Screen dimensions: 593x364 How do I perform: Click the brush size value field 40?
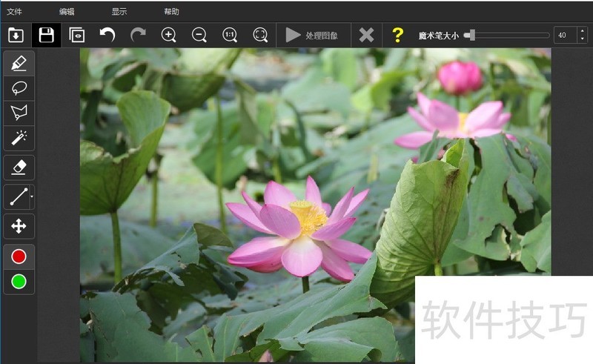click(566, 35)
